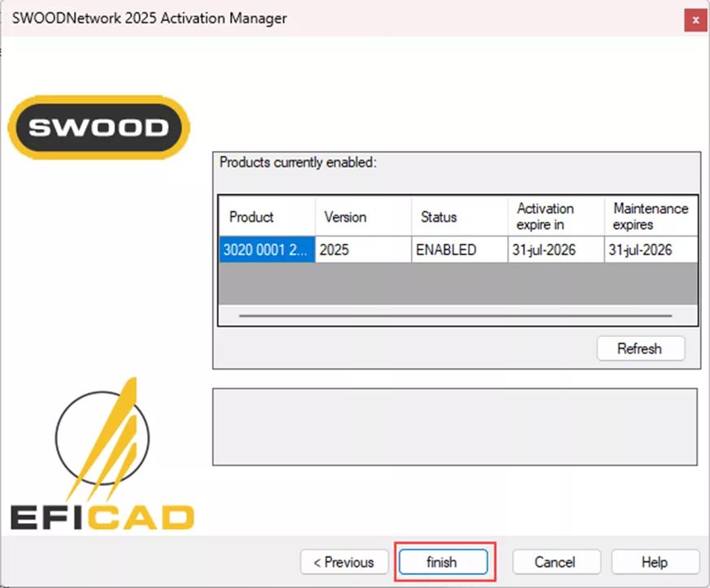The height and width of the screenshot is (588, 710).
Task: Sort by the Status column header
Action: 459,217
